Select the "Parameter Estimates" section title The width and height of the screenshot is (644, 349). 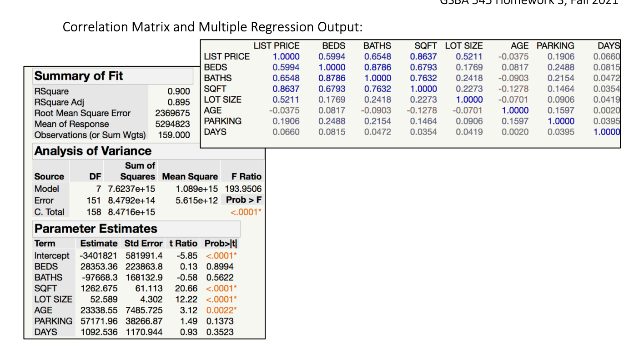96,229
